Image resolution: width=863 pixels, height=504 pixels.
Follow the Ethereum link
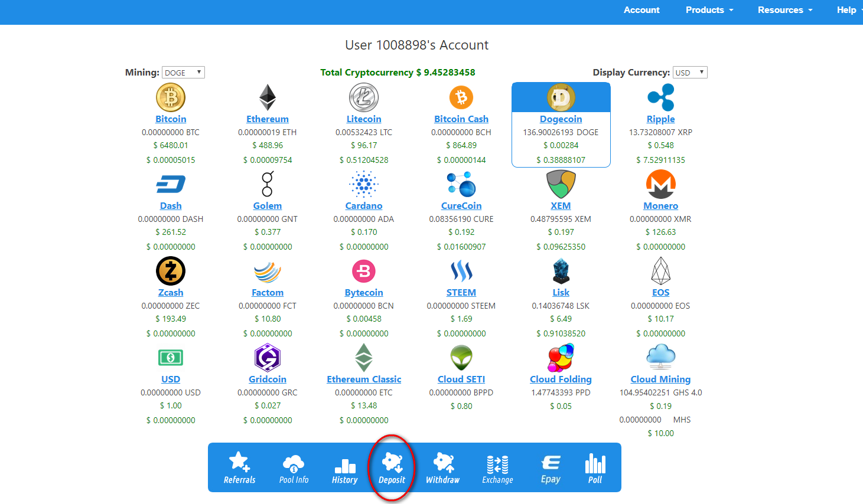click(x=268, y=119)
